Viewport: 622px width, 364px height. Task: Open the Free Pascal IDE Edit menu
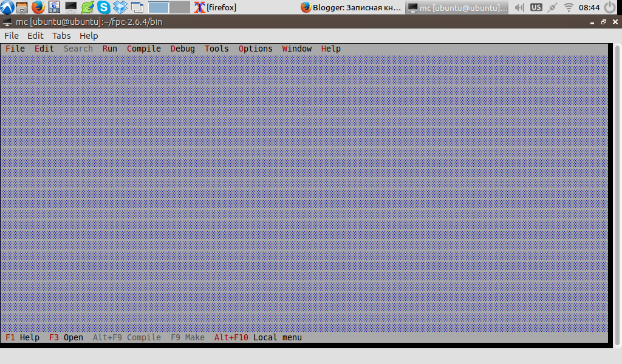point(44,49)
